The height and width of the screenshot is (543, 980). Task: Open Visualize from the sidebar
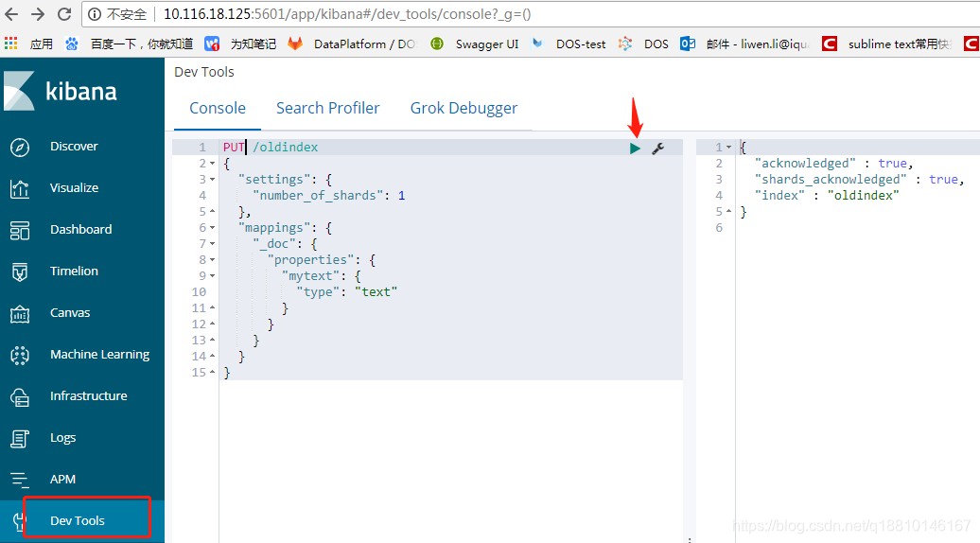click(x=75, y=187)
